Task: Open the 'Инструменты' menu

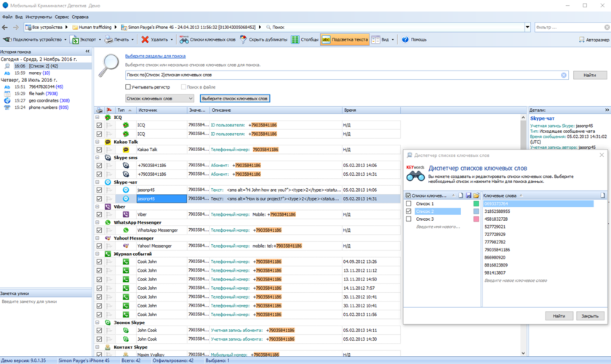Action: tap(38, 17)
